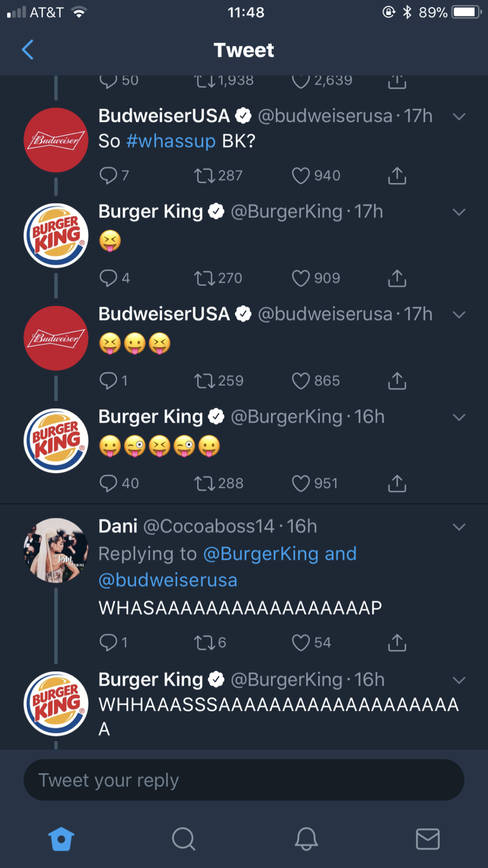Like Burger King's five-emoji tweet
This screenshot has width=488, height=868.
tap(301, 483)
